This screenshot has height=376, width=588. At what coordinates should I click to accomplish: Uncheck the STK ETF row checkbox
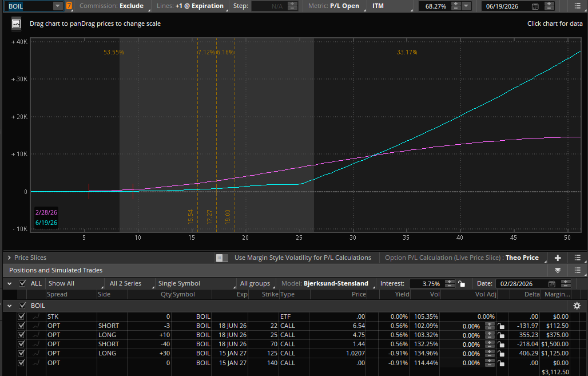[21, 316]
